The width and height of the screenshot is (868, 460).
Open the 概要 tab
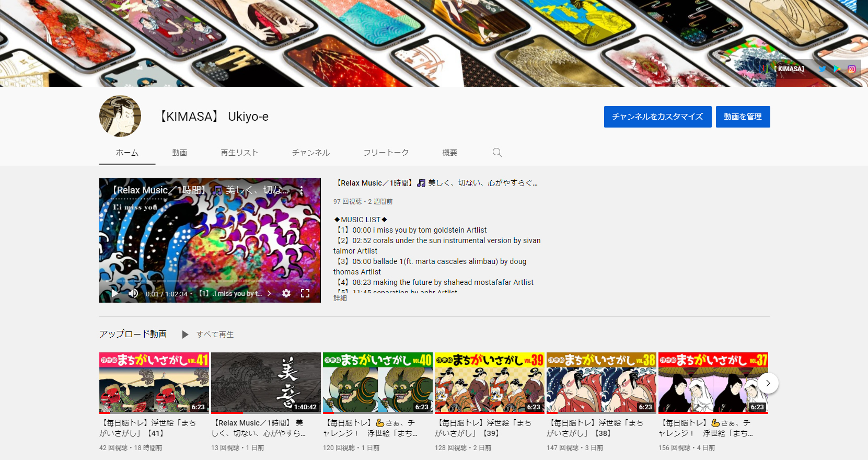(x=450, y=153)
